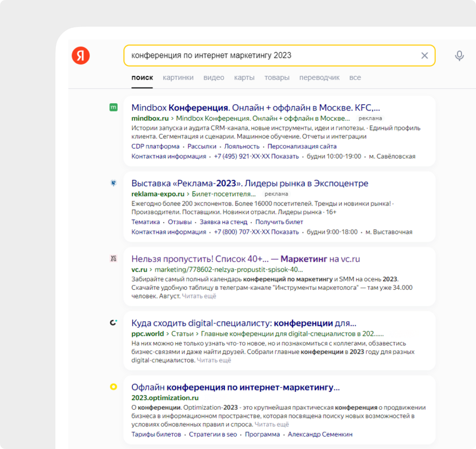Open Персонализация сайта sitelink
This screenshot has width=476, height=449.
(x=302, y=146)
